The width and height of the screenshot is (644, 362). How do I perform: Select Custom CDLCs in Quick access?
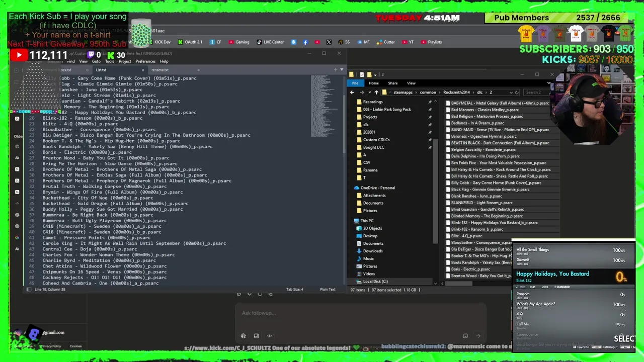click(x=376, y=140)
